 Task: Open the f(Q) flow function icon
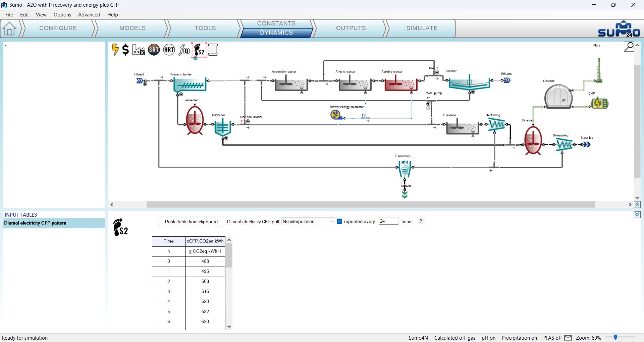[x=184, y=50]
